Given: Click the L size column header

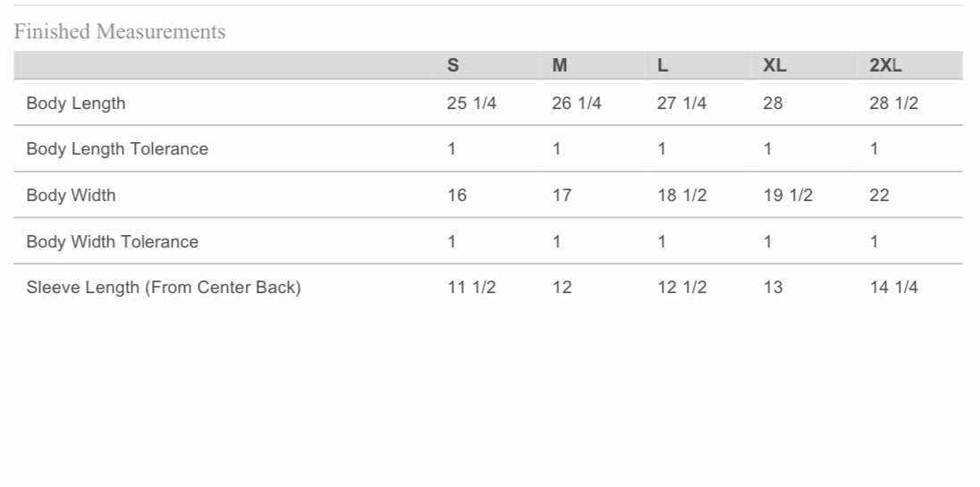Looking at the screenshot, I should pos(663,65).
